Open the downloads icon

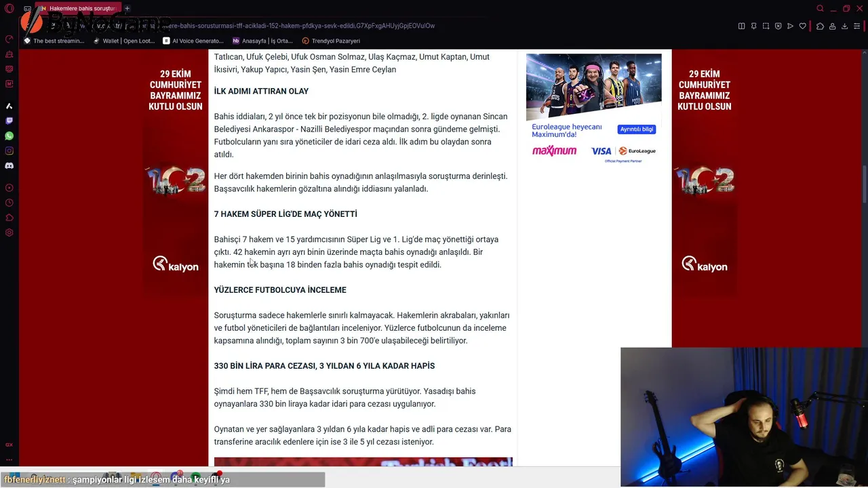pos(844,26)
